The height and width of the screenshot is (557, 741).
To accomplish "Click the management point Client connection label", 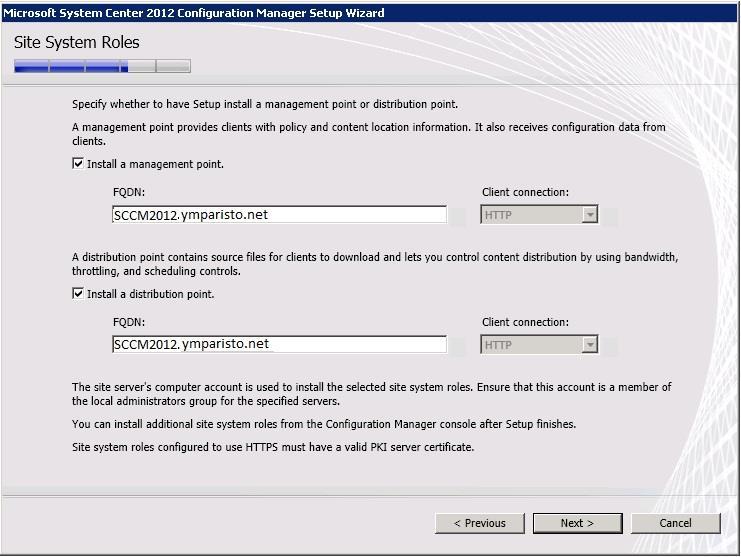I will pyautogui.click(x=526, y=192).
